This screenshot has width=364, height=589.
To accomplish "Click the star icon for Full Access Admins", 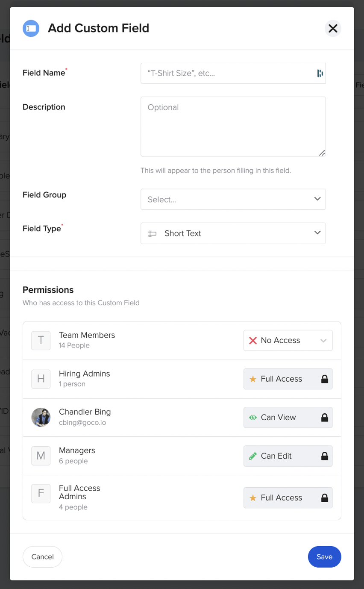I will [x=252, y=498].
